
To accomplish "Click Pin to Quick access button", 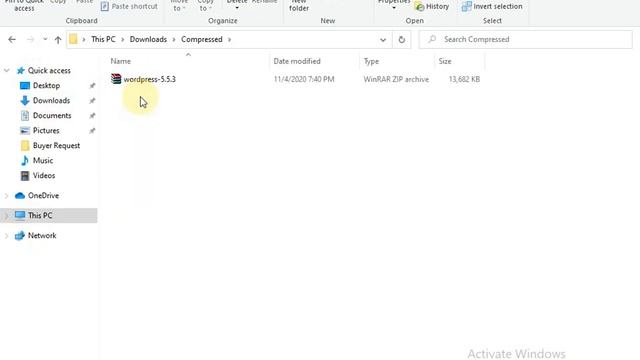I will coord(24,5).
